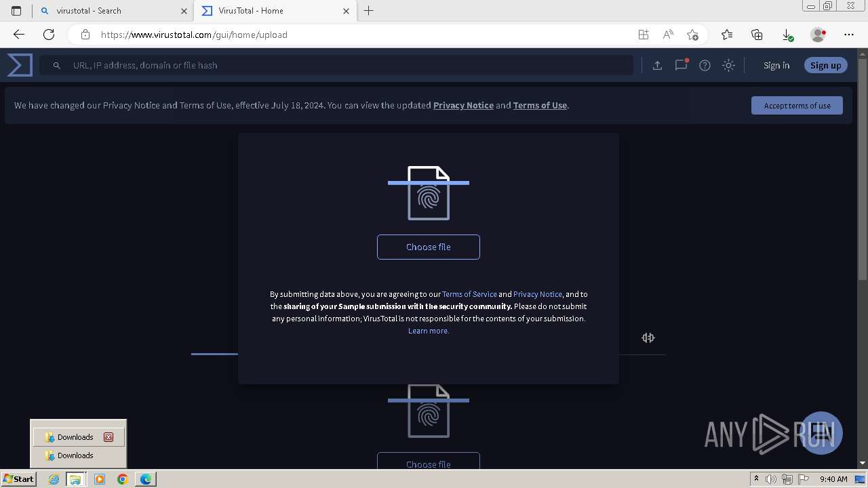Open Internet Explorer from taskbar

[54, 479]
